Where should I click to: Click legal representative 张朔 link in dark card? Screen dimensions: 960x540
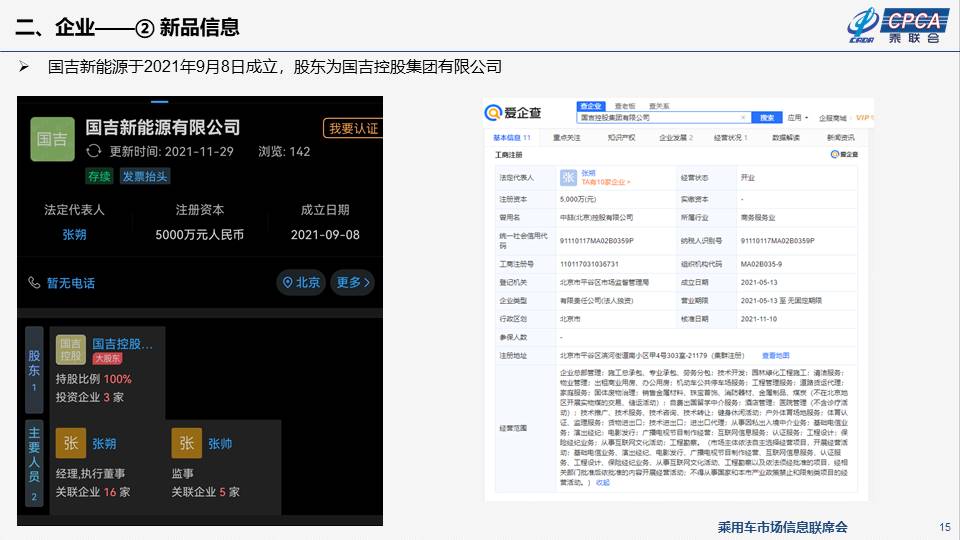coord(74,234)
